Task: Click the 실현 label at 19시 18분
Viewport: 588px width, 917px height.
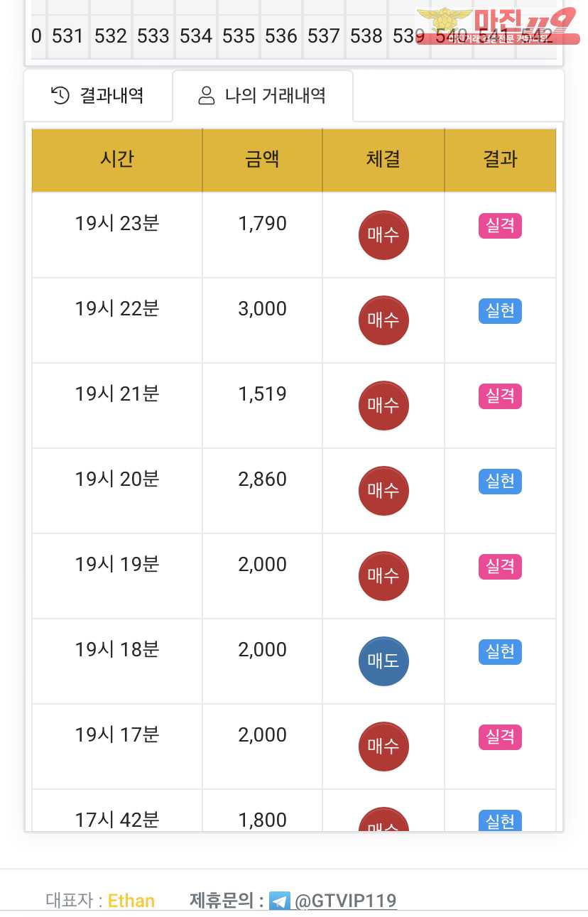Action: (500, 652)
